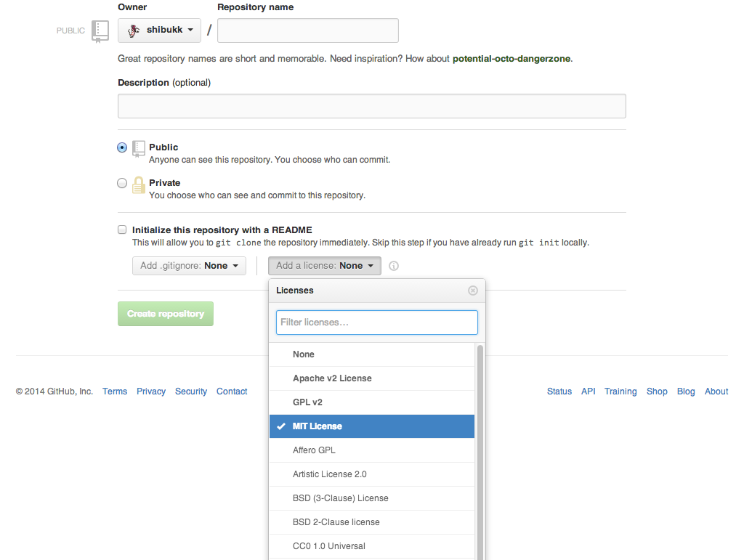The width and height of the screenshot is (744, 560).
Task: Select the Public radio button
Action: pos(122,147)
